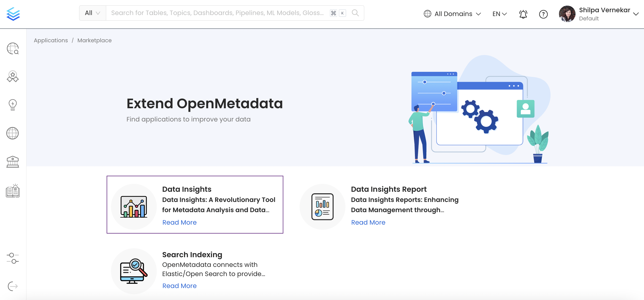Expand the search filter dropdown labeled All
Viewport: 644px width, 300px height.
point(92,13)
